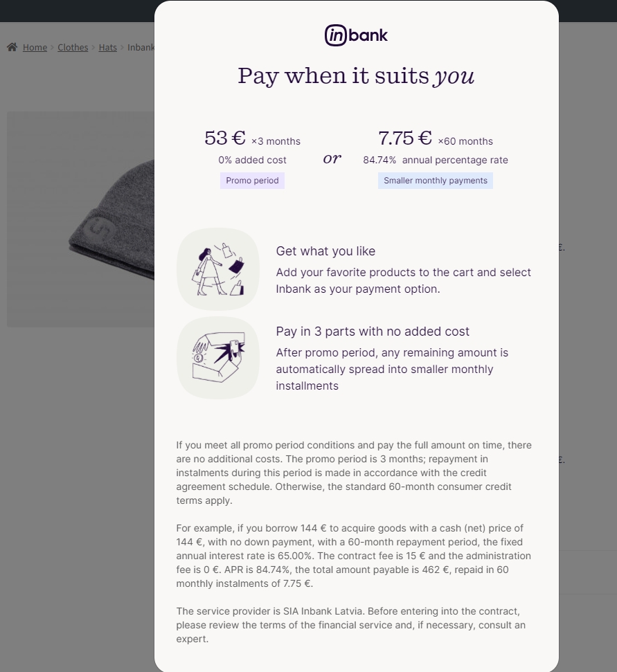Navigate to the Hats breadcrumb link
The height and width of the screenshot is (672, 617).
(107, 47)
